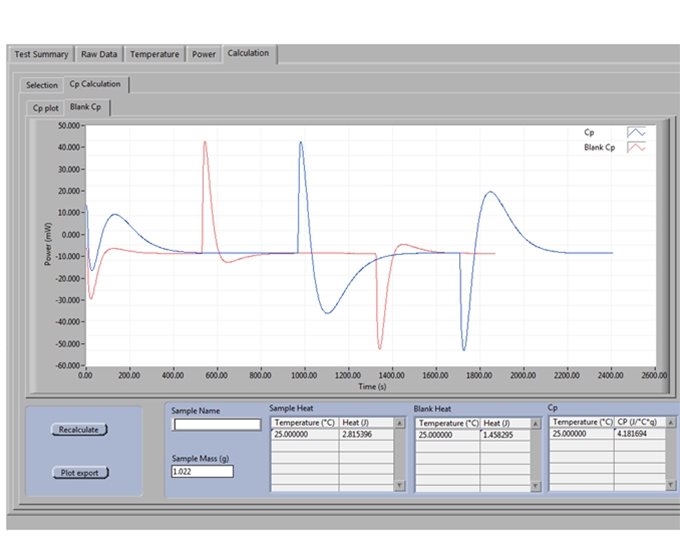Viewport: 680px width, 540px height.
Task: Open the Test Summary tab
Action: [x=41, y=54]
